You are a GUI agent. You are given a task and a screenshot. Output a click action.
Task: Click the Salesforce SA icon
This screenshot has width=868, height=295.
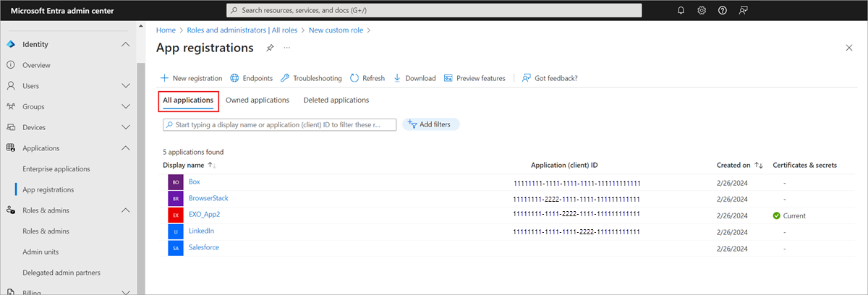(175, 248)
